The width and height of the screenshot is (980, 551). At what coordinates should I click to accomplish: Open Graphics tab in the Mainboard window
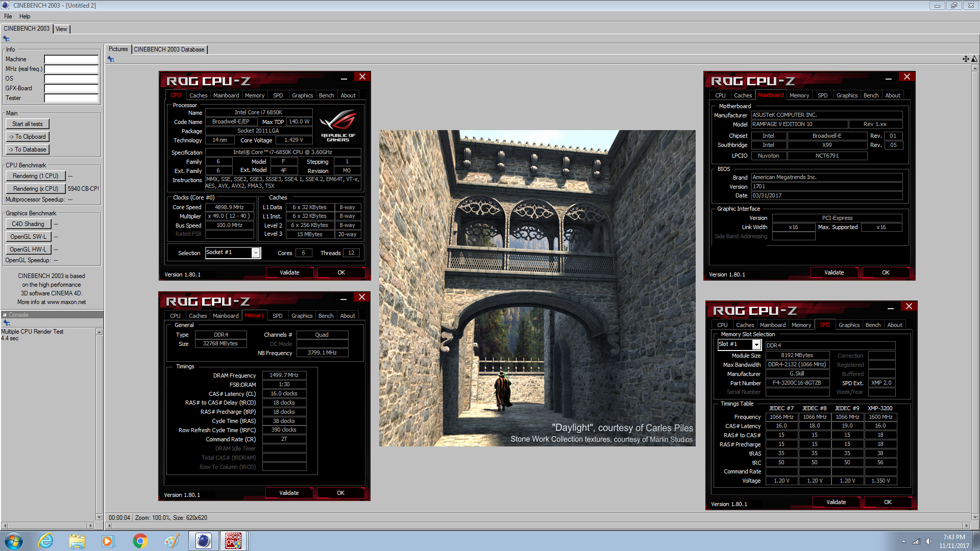pos(847,95)
